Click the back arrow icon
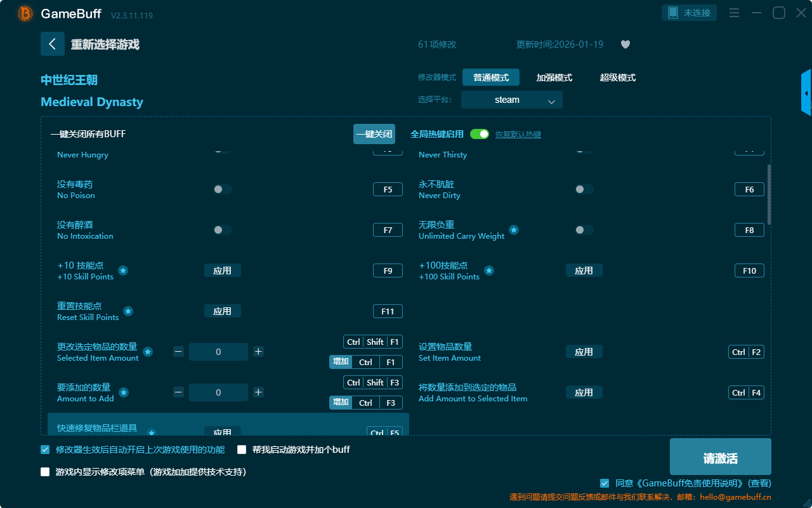 53,44
